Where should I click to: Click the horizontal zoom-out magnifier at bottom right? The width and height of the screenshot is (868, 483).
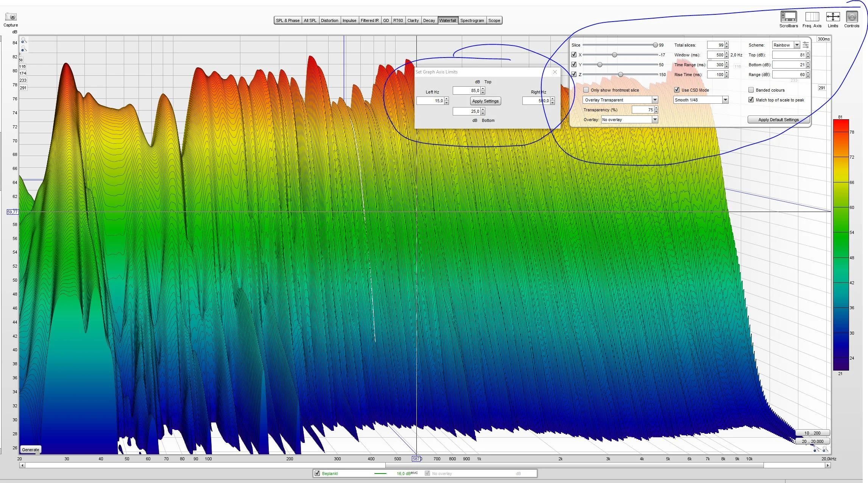pos(816,449)
